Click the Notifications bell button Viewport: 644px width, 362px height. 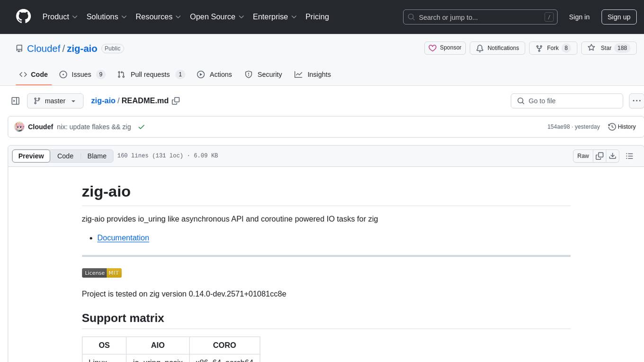pos(497,48)
